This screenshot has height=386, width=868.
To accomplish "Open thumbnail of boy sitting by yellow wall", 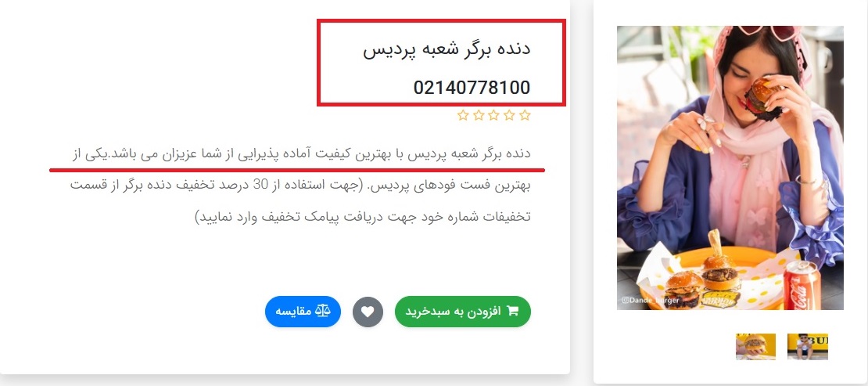I will [808, 347].
